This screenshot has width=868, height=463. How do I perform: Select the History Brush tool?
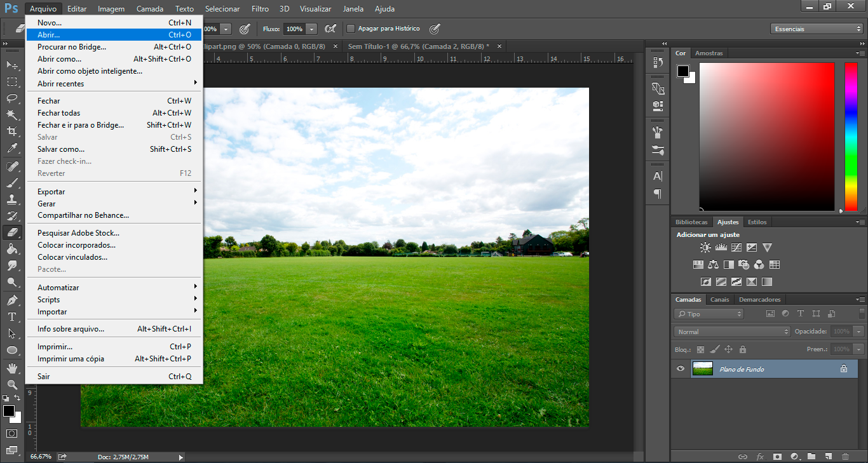(12, 216)
